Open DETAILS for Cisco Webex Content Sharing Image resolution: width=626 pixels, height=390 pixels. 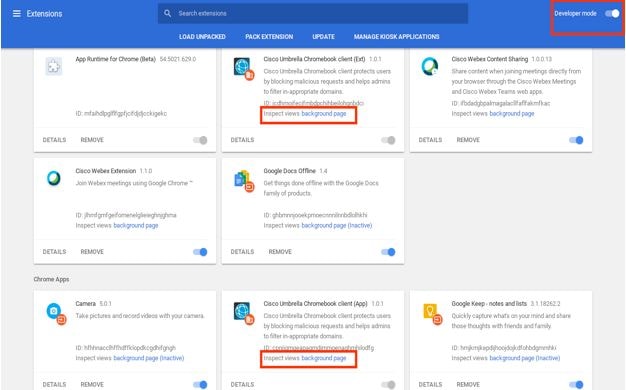[430, 140]
